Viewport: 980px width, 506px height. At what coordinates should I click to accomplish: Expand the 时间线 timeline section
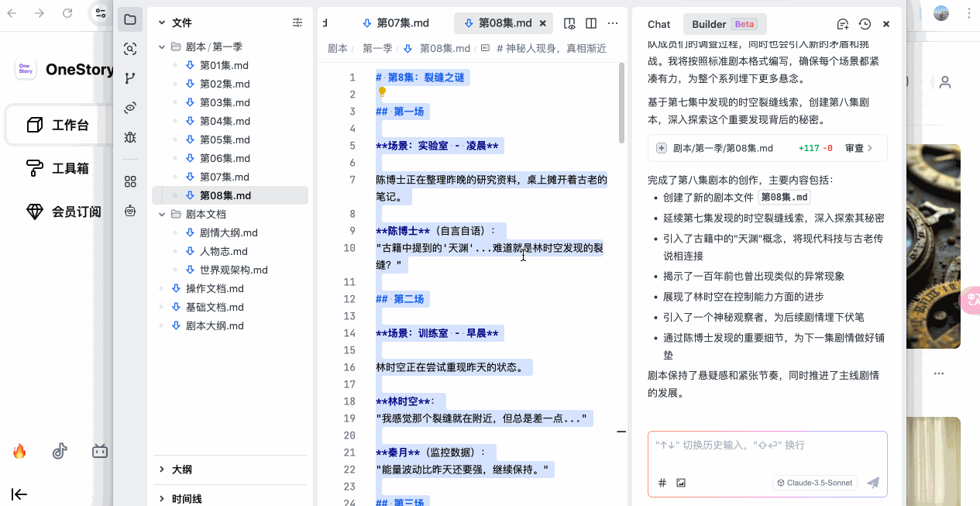pos(161,499)
